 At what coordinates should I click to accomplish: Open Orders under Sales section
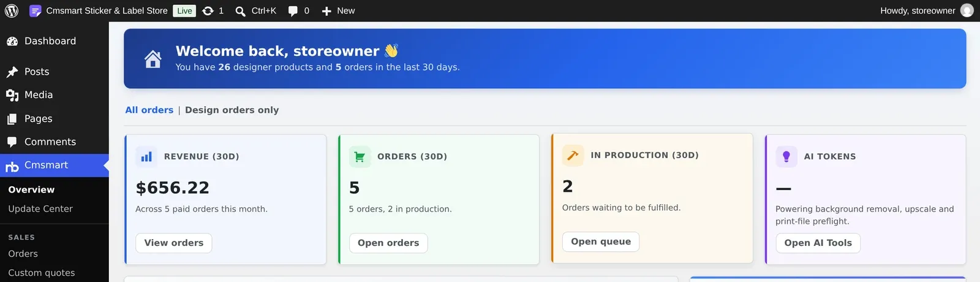(x=23, y=254)
